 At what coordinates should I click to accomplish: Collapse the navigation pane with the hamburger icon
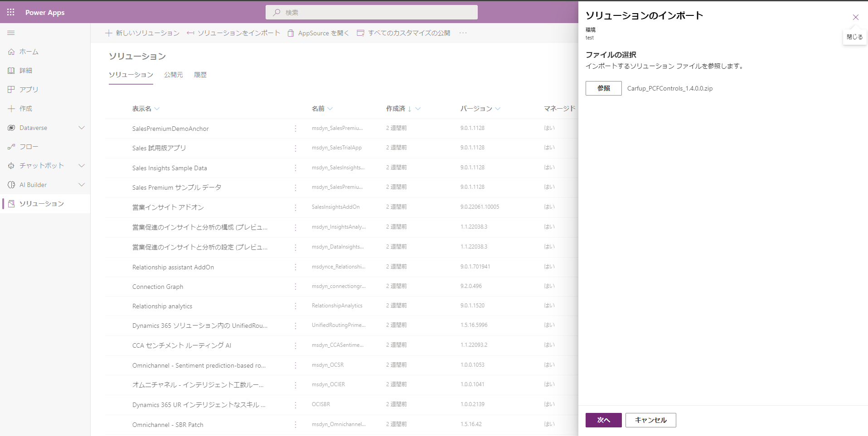tap(11, 33)
